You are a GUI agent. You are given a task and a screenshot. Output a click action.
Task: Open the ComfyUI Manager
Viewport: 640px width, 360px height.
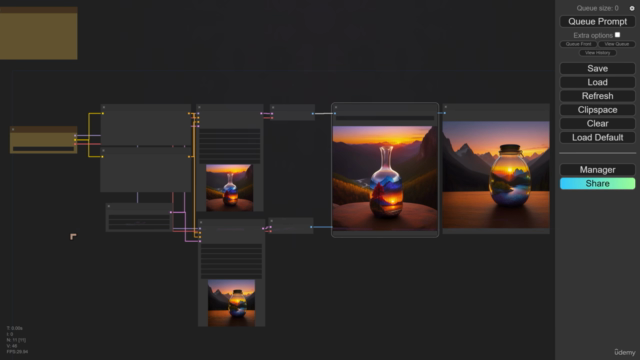click(x=598, y=170)
